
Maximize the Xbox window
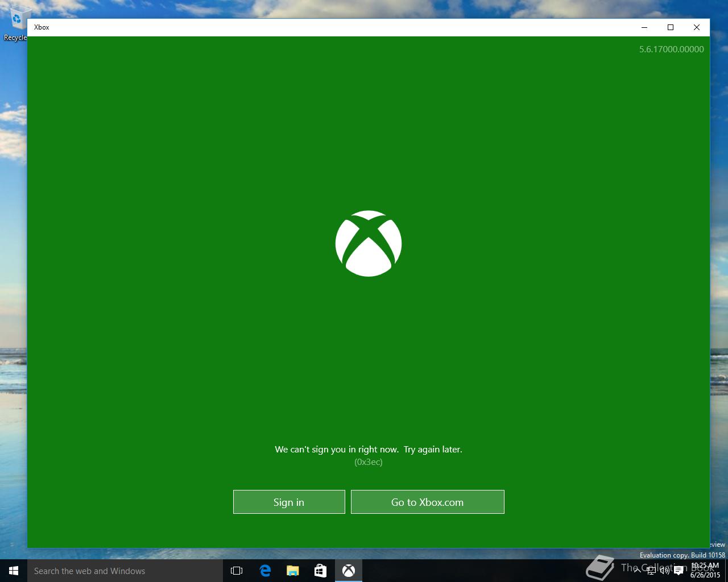click(671, 27)
